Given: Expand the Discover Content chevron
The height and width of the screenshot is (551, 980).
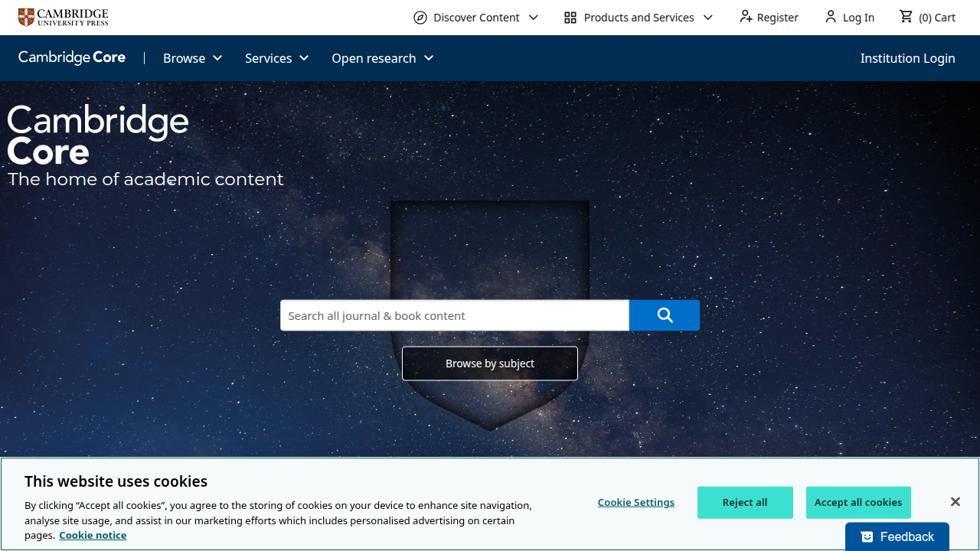Looking at the screenshot, I should pyautogui.click(x=534, y=18).
